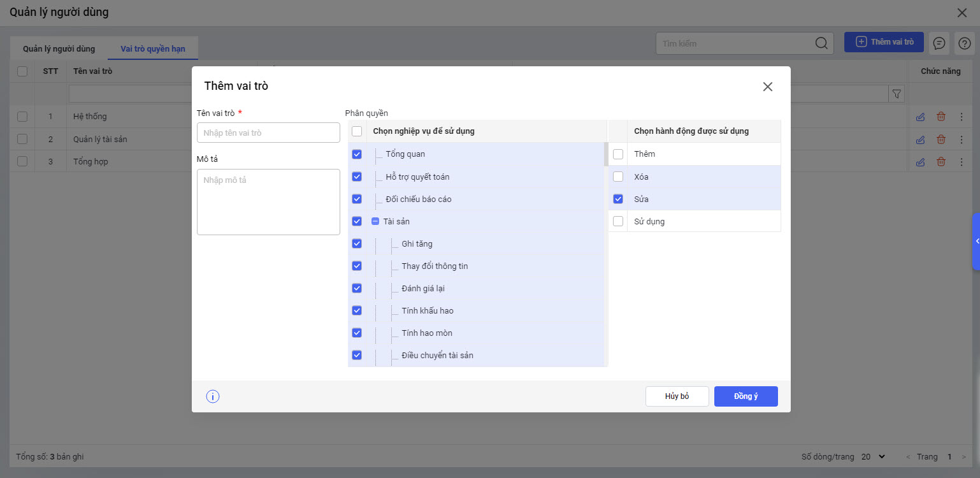Screen dimensions: 980x478
Task: Click the search magnifier icon
Action: 822,43
